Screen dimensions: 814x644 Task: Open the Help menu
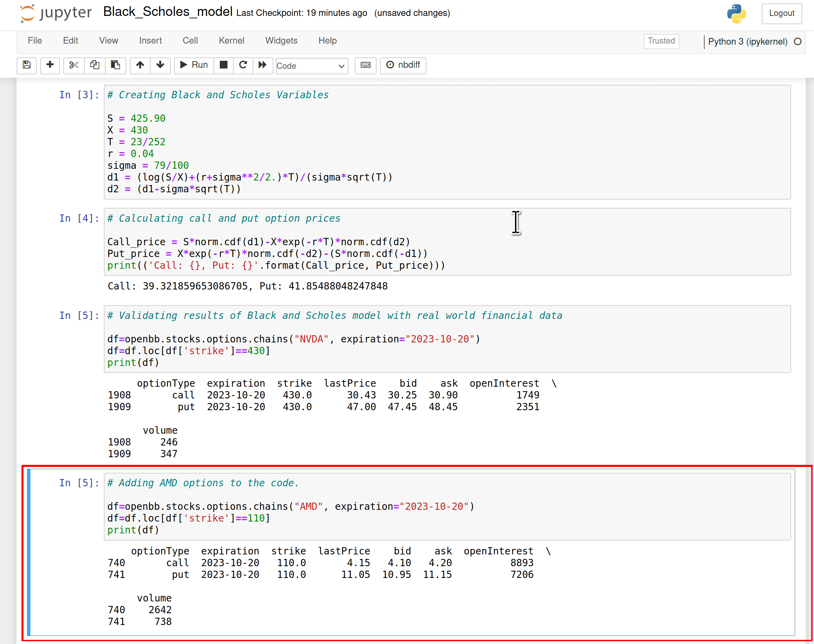(x=327, y=41)
